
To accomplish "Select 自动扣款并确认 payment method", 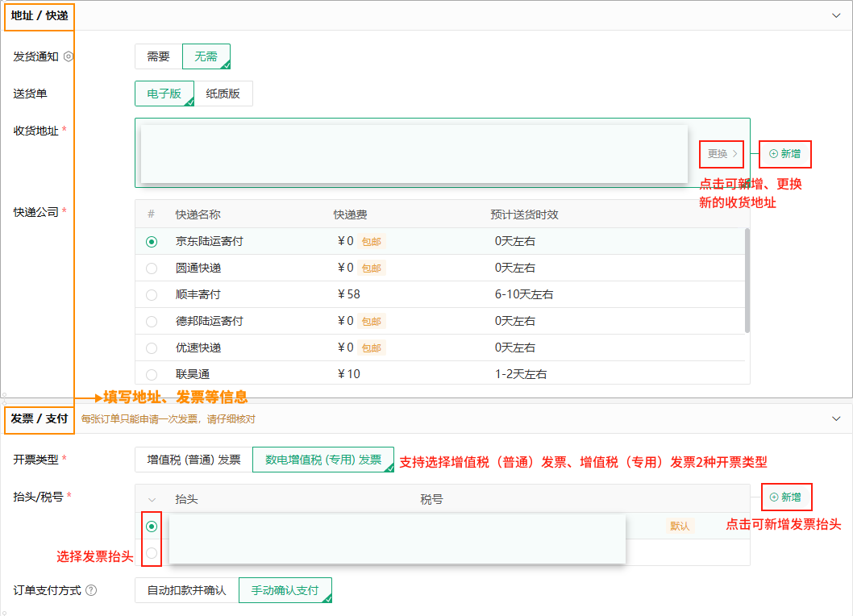I will pyautogui.click(x=186, y=590).
